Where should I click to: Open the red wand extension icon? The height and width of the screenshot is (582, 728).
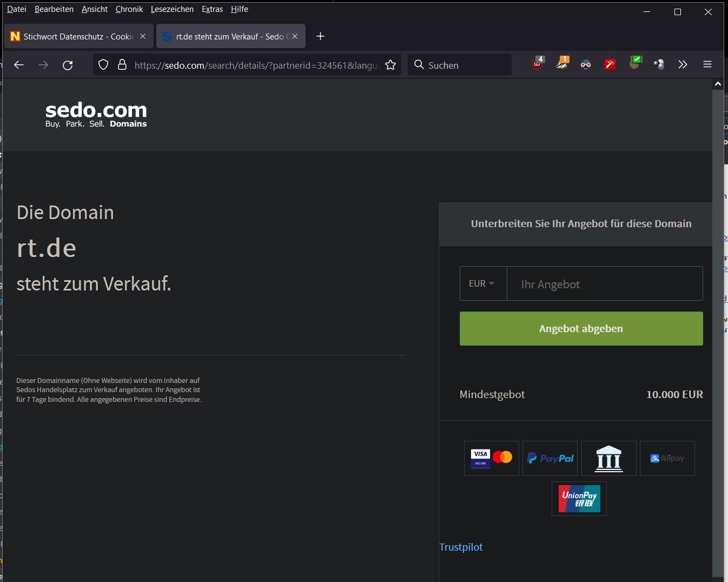click(x=610, y=65)
